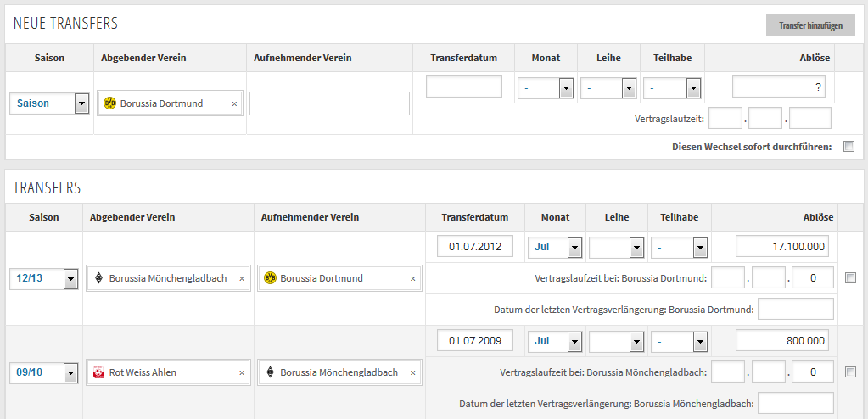Open the Monat dropdown in Neue Transfers
Viewport: 868px width, 419px height.
click(546, 88)
